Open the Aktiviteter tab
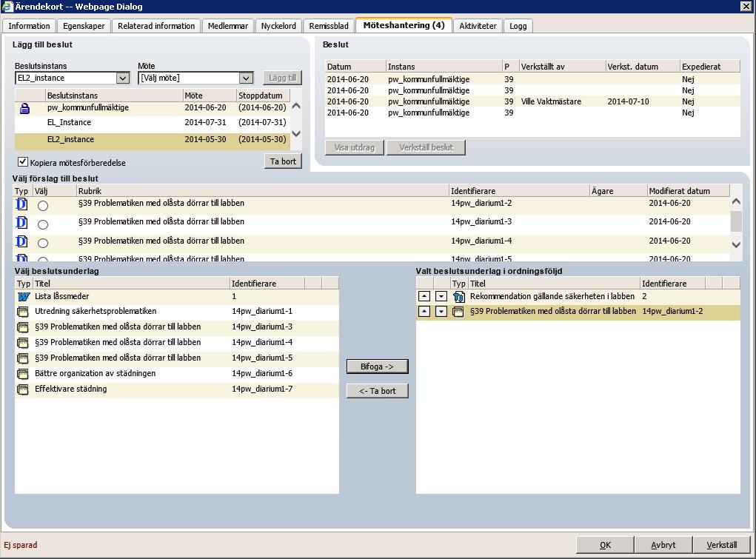 [478, 26]
